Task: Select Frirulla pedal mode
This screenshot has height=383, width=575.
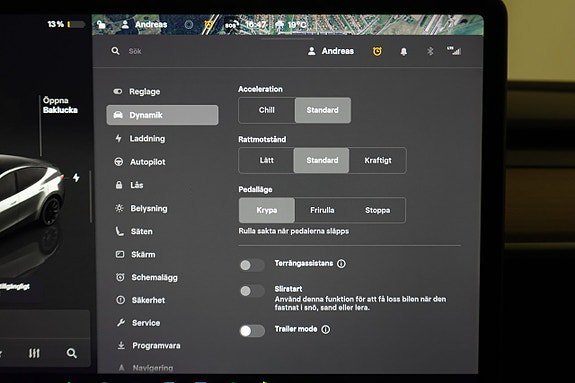Action: click(322, 210)
